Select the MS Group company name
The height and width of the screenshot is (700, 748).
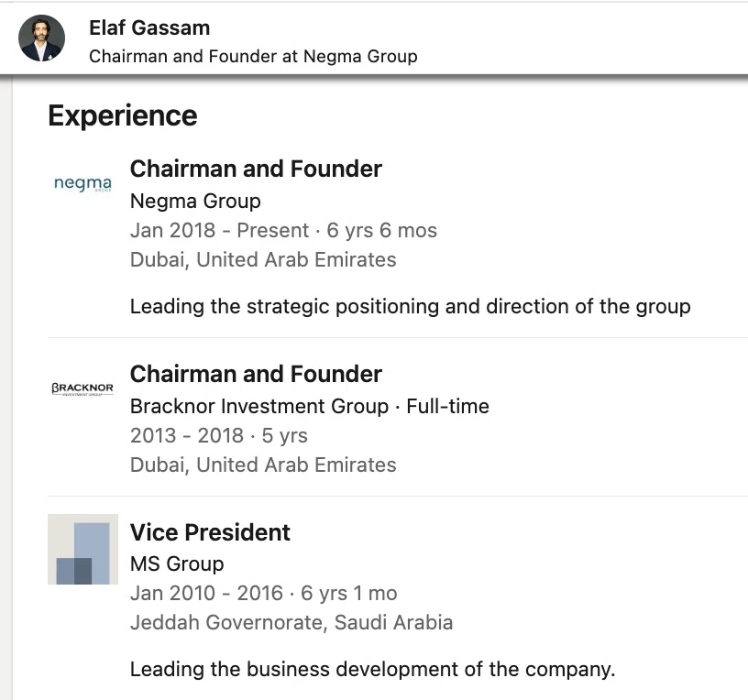(177, 564)
